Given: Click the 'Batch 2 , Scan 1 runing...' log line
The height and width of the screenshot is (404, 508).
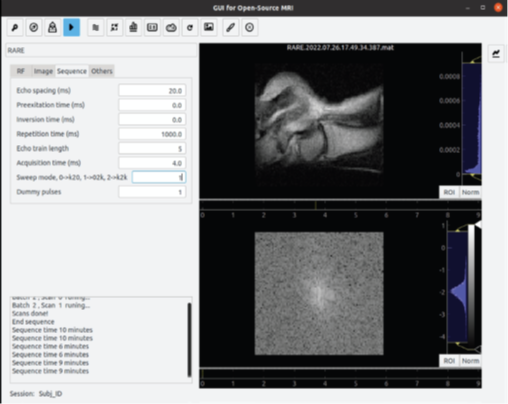Looking at the screenshot, I should coord(51,305).
